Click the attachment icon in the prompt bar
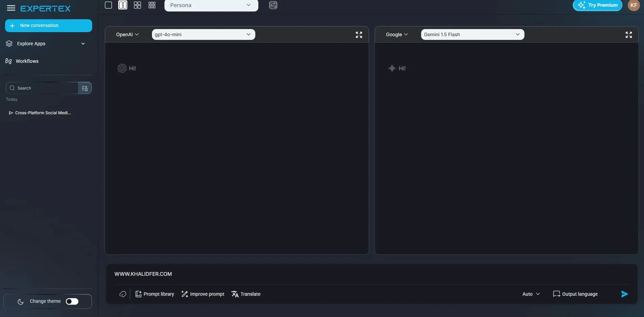Image resolution: width=644 pixels, height=317 pixels. [x=122, y=294]
